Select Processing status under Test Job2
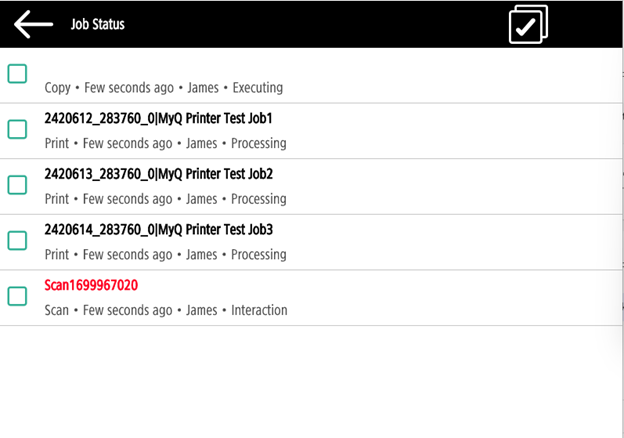 (258, 199)
